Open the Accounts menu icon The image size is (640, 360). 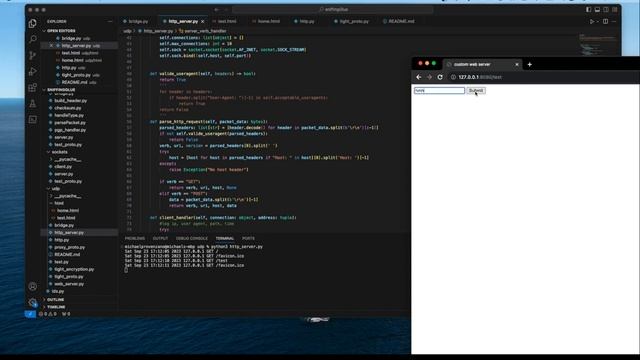(x=33, y=287)
